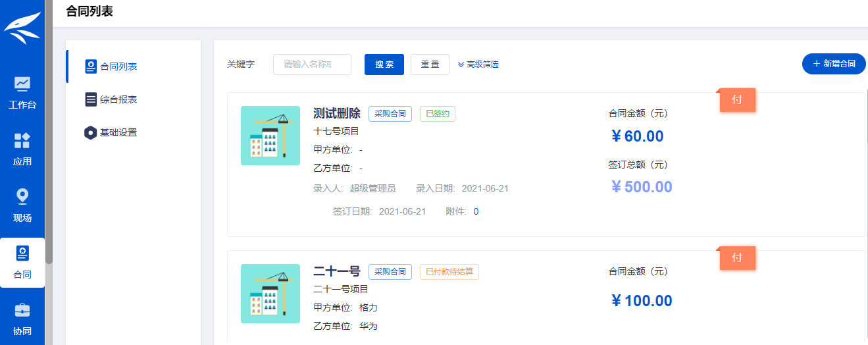Open the 协同 briefcase icon
Screen dimensions: 868x345
[x=22, y=310]
